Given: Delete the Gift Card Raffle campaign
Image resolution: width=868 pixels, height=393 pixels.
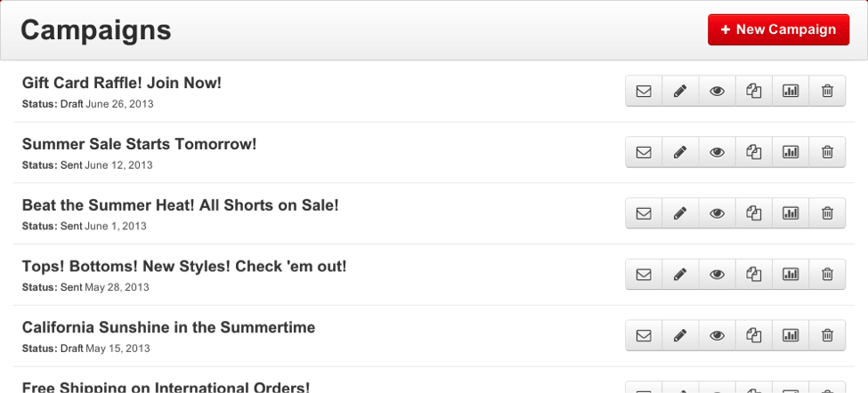Looking at the screenshot, I should coord(827,91).
